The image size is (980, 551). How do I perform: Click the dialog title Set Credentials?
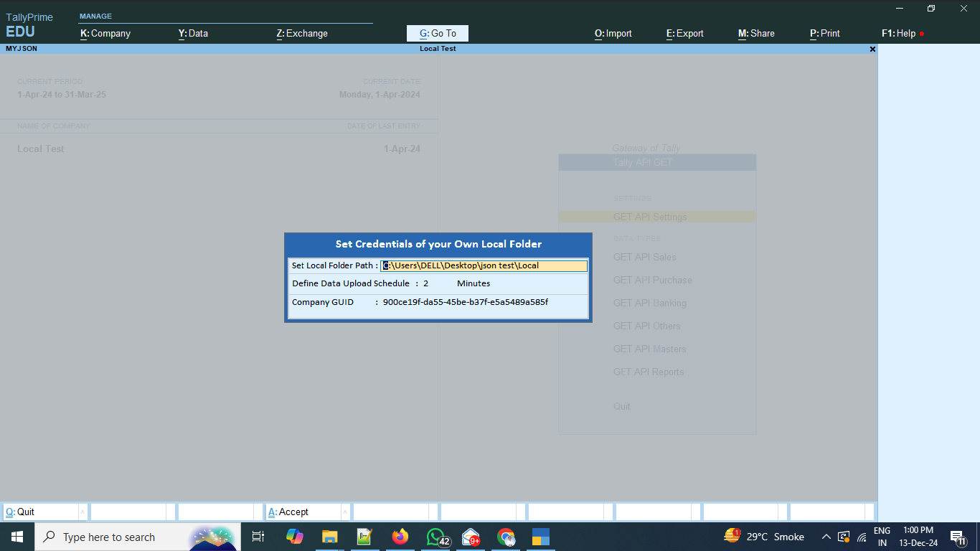pyautogui.click(x=438, y=244)
